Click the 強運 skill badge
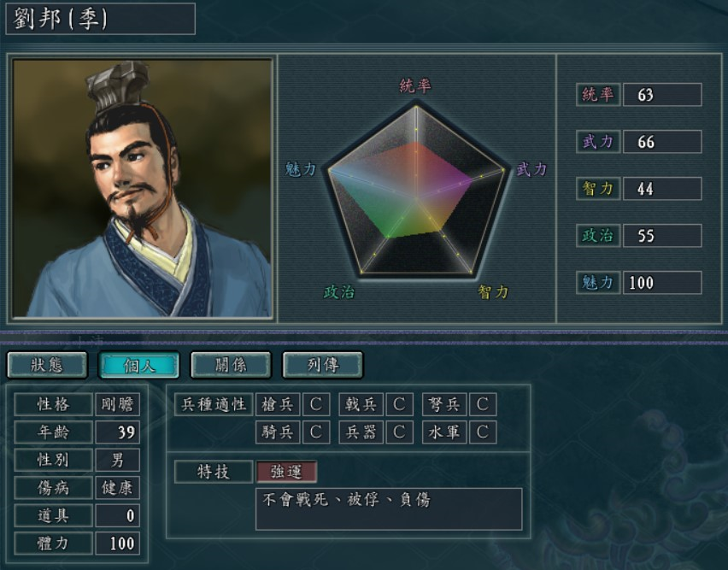The image size is (728, 570). tap(286, 472)
